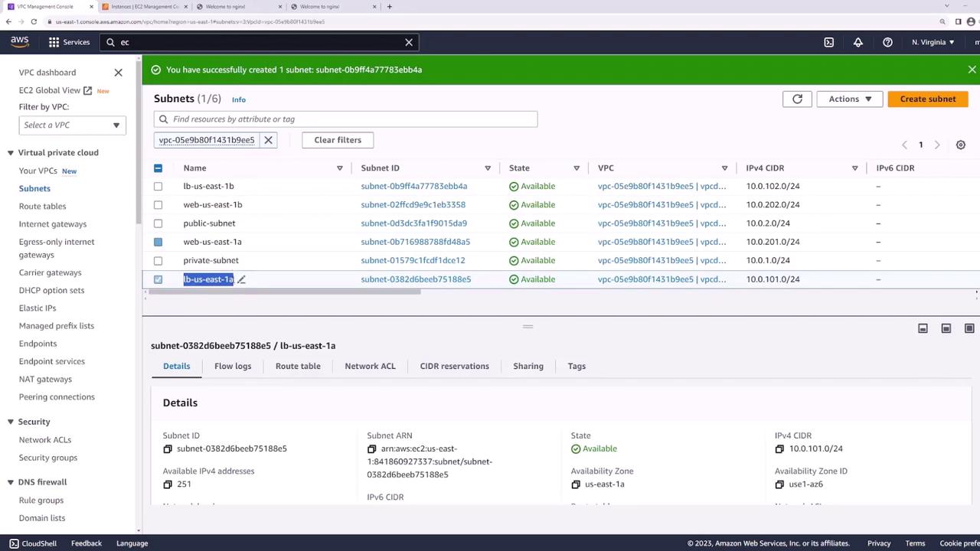The height and width of the screenshot is (551, 980).
Task: Click the Create subnet button
Action: (x=927, y=99)
